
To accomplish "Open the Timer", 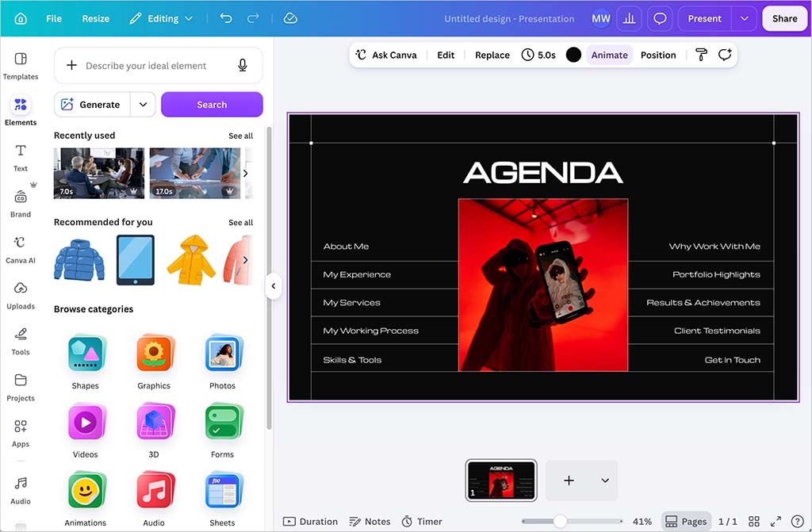I will [422, 521].
